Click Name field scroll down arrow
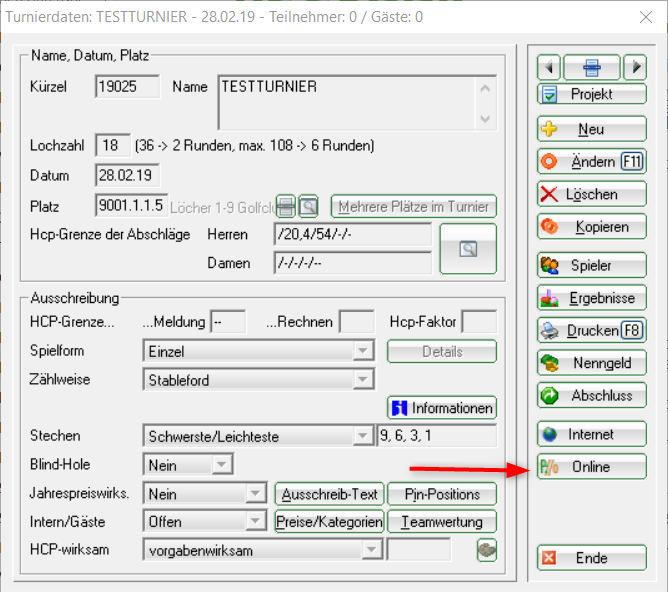668x592 pixels. pos(485,118)
